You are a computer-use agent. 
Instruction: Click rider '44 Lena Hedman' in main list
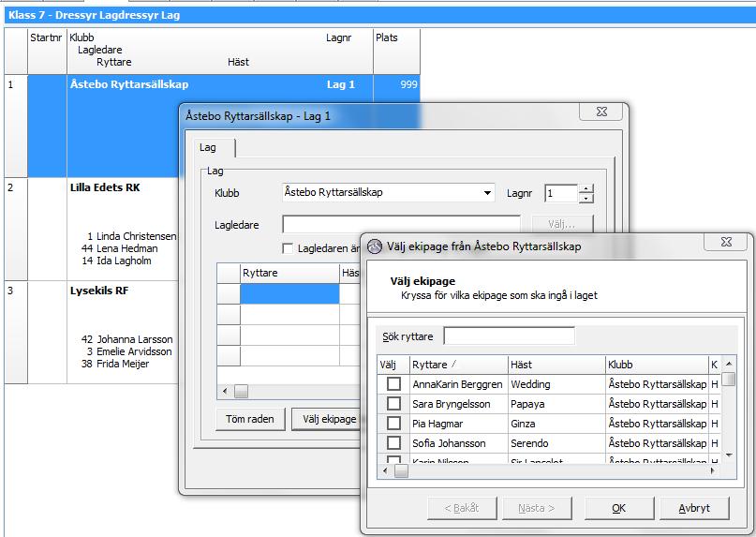(x=120, y=248)
